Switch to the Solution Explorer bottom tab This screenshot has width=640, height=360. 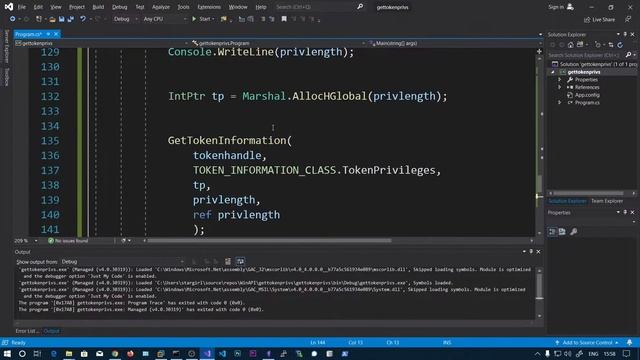click(x=567, y=201)
